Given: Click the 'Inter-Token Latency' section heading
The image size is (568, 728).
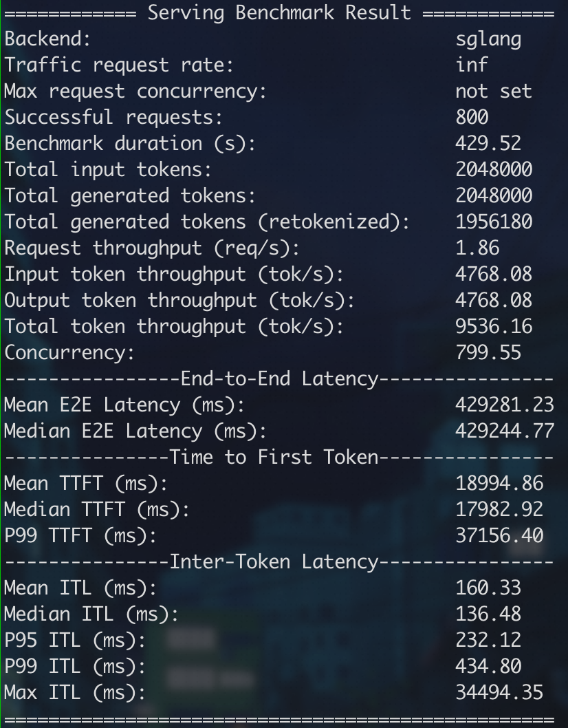Looking at the screenshot, I should point(274,562).
